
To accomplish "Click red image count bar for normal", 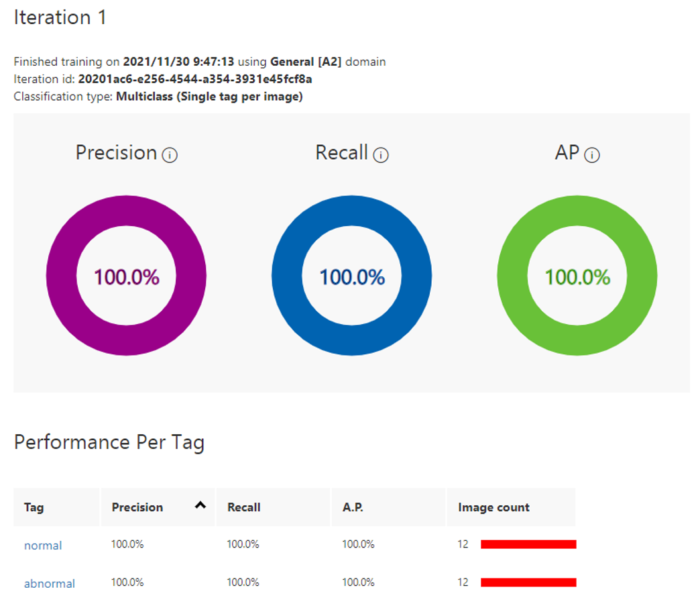I will click(x=528, y=544).
